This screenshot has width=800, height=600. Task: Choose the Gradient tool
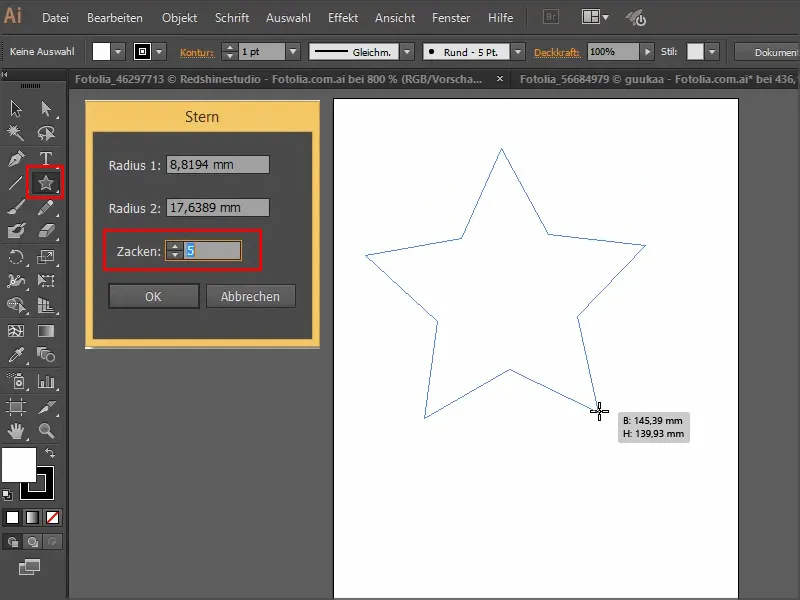tap(46, 331)
